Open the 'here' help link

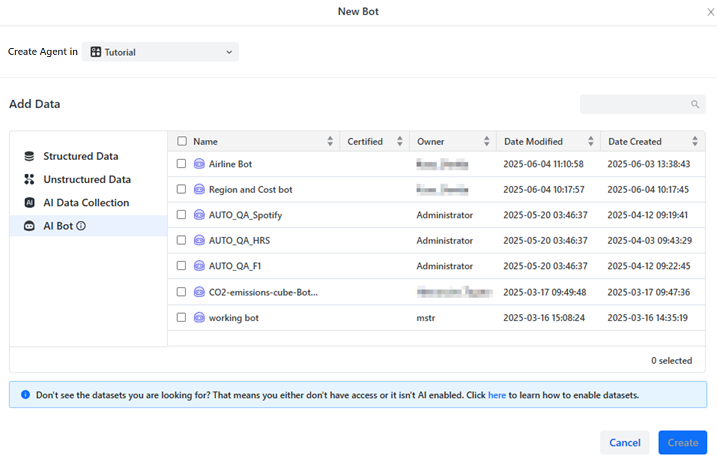tap(496, 395)
